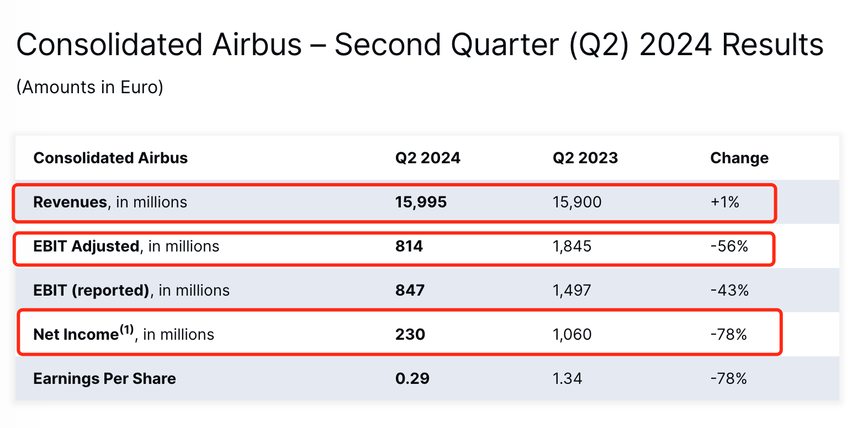
Task: Click the +1% revenue change cell
Action: point(724,202)
